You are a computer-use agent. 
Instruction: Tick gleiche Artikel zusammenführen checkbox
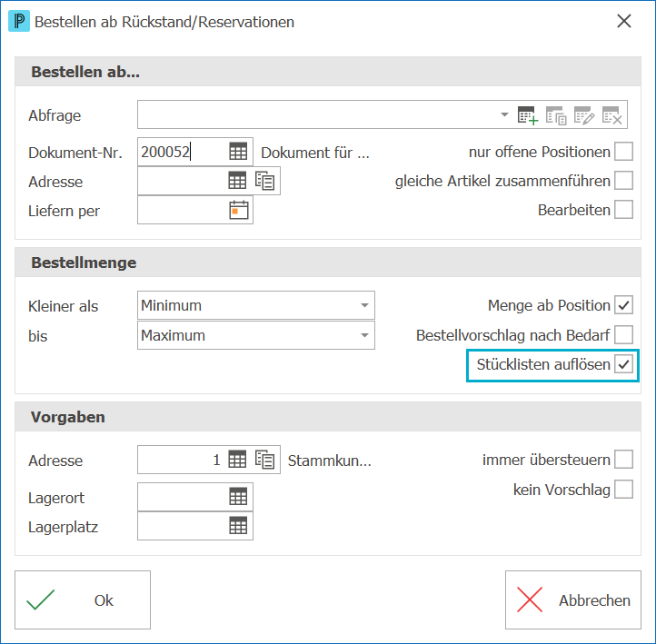[623, 181]
